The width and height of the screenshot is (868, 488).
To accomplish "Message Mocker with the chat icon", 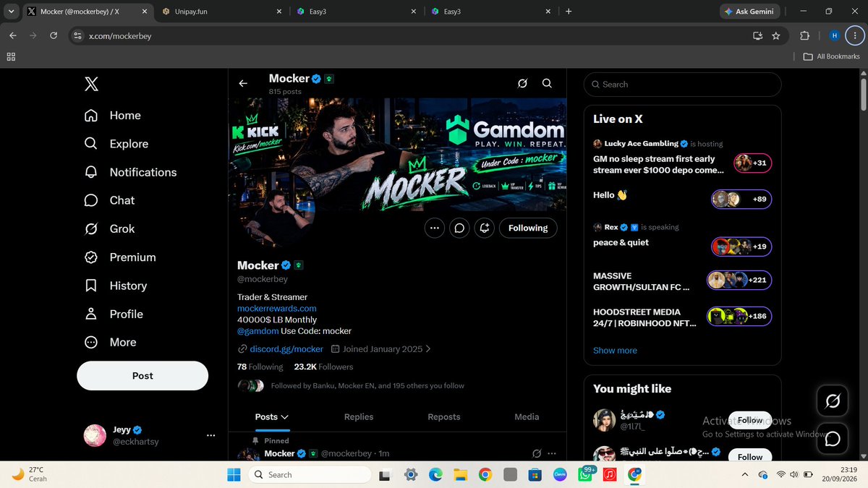I will click(459, 228).
